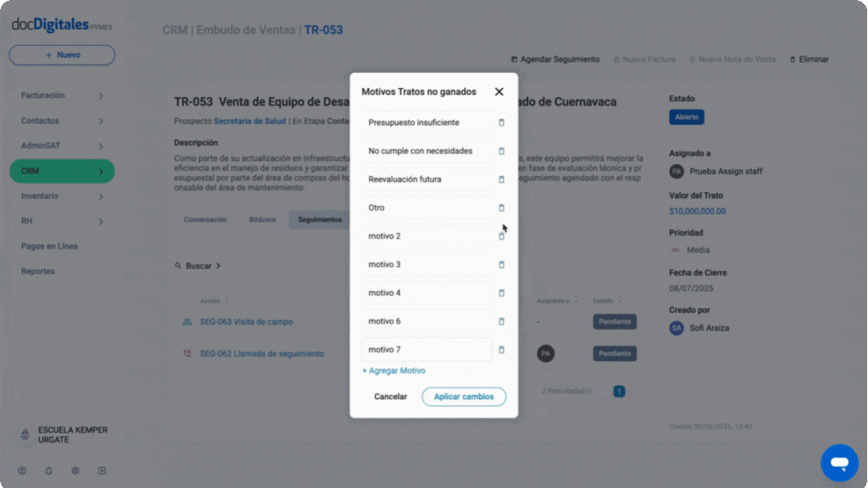Open notifications bell in sidebar footer

click(x=48, y=471)
